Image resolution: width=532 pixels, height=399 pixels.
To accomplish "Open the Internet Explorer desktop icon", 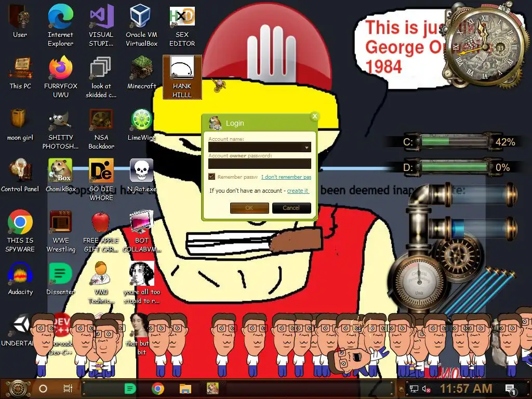I will point(60,25).
